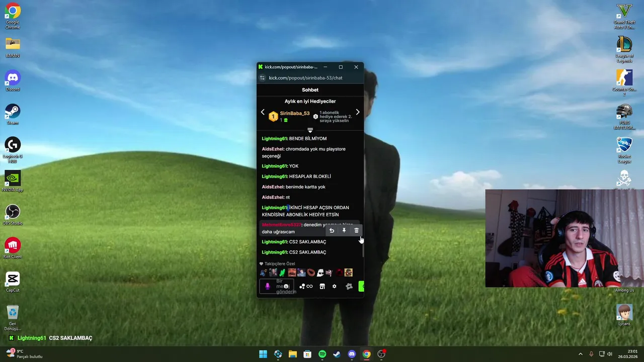Viewport: 644px width, 362px height.
Task: Open the volume control in the system tray
Action: [x=610, y=354]
